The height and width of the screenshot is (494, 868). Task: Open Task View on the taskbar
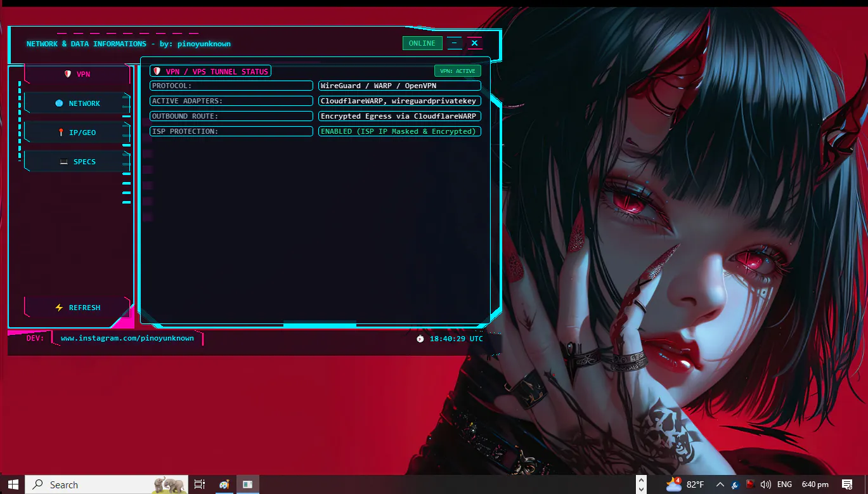point(200,484)
